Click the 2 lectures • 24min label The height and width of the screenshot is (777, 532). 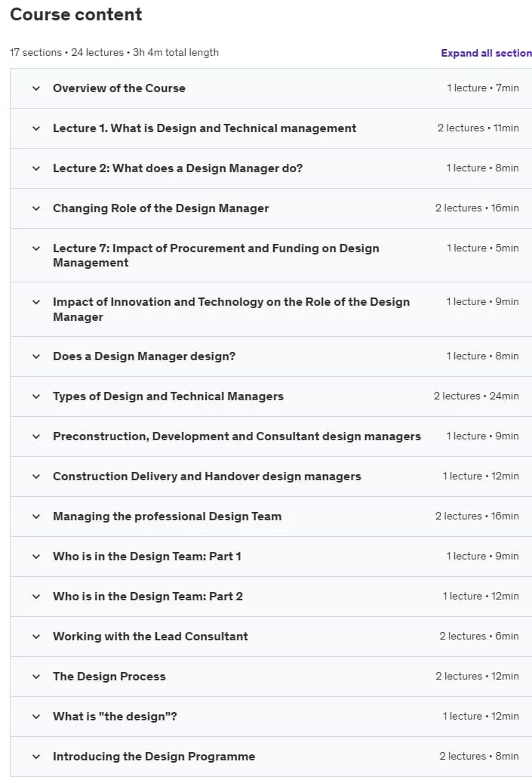click(x=476, y=396)
